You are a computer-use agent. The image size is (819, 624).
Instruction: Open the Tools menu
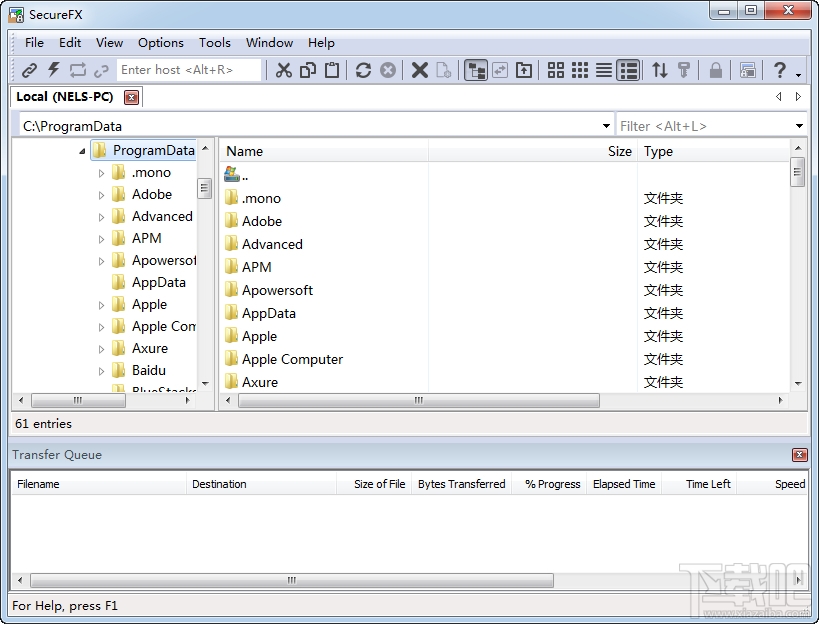click(215, 43)
